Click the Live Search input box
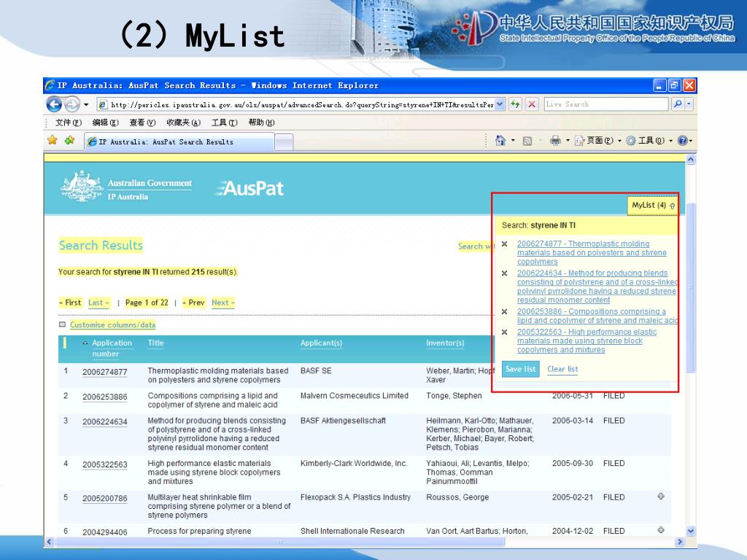 (x=606, y=104)
